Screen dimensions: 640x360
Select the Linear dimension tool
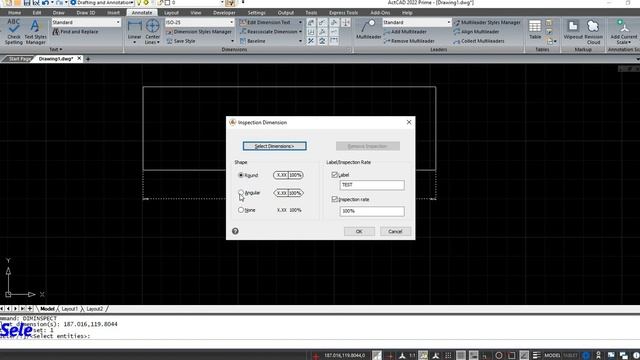134,31
